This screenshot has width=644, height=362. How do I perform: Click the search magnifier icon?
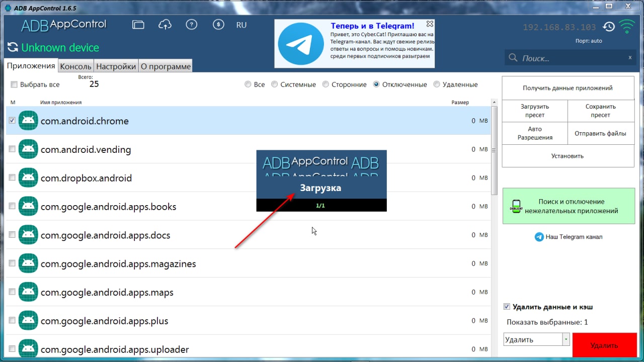click(x=513, y=58)
